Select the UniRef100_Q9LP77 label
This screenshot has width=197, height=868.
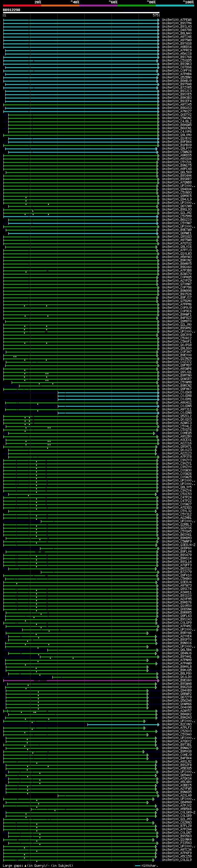177,149
